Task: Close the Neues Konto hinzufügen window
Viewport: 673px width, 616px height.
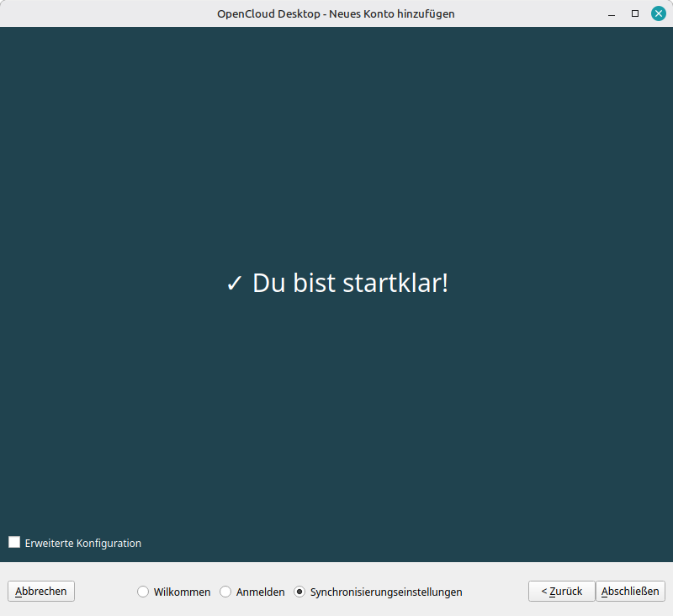Action: tap(659, 13)
